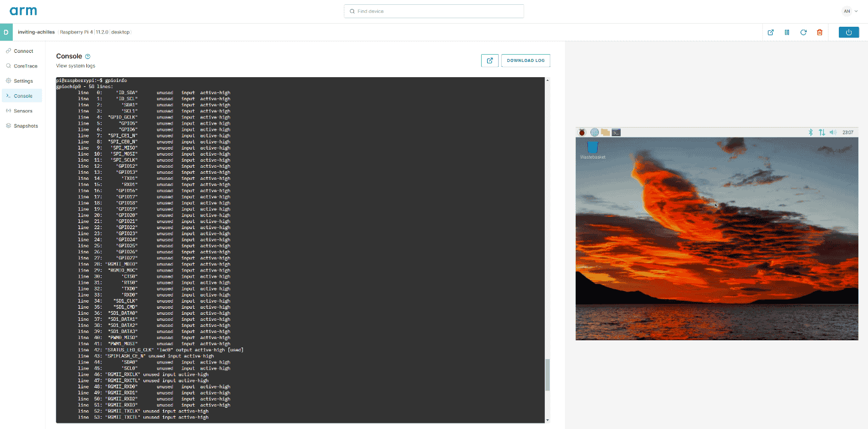This screenshot has height=429, width=868.
Task: Launch the terminal icon in the Pi taskbar
Action: 616,132
